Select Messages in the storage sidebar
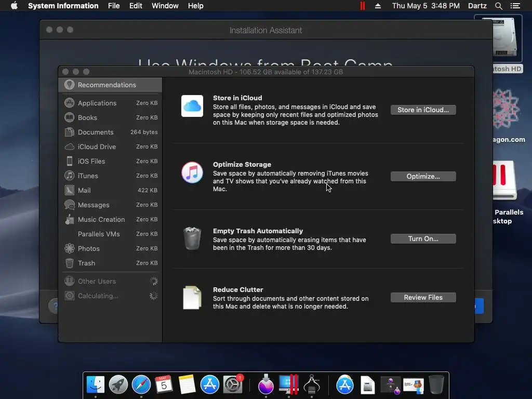The height and width of the screenshot is (399, 532). (x=110, y=205)
